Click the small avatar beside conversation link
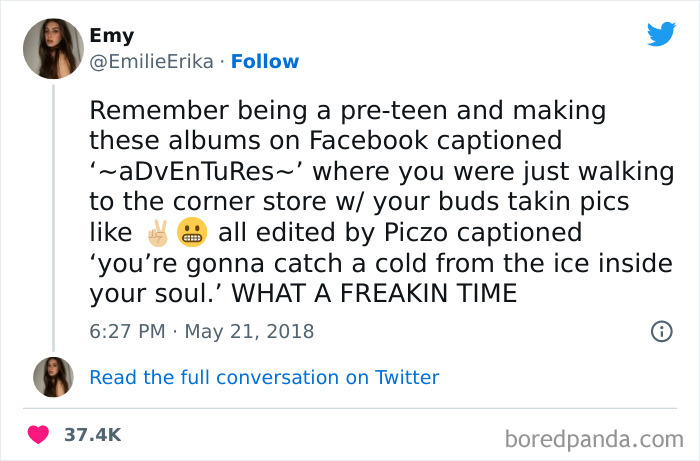The width and height of the screenshot is (700, 461). tap(54, 377)
